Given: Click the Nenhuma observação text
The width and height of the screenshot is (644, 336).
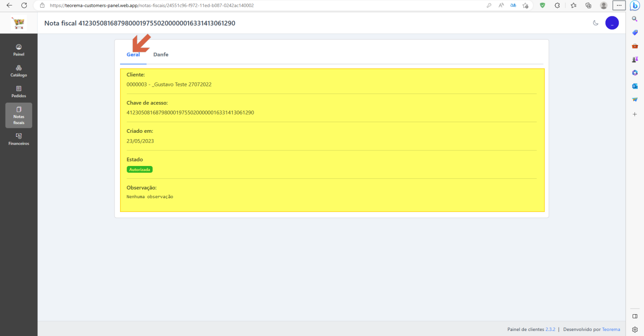Looking at the screenshot, I should tap(150, 197).
